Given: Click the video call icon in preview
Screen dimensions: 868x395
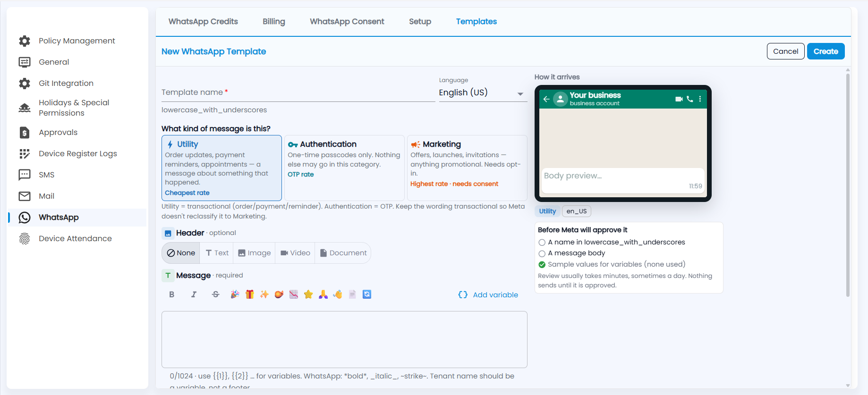Looking at the screenshot, I should [679, 99].
